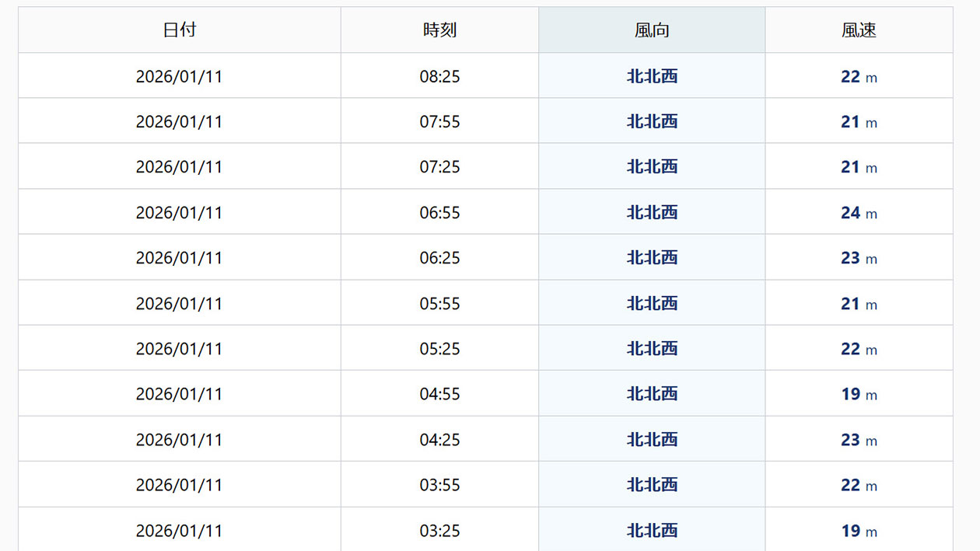Click the date cell in the 06:55 row
The width and height of the screenshot is (980, 551).
pyautogui.click(x=179, y=212)
